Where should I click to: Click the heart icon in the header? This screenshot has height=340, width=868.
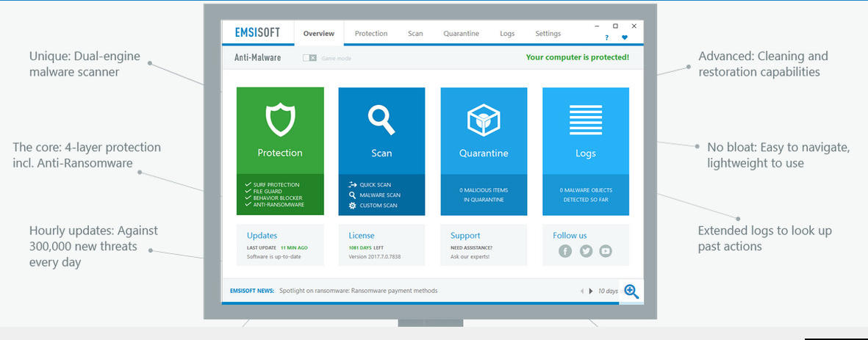click(x=625, y=37)
